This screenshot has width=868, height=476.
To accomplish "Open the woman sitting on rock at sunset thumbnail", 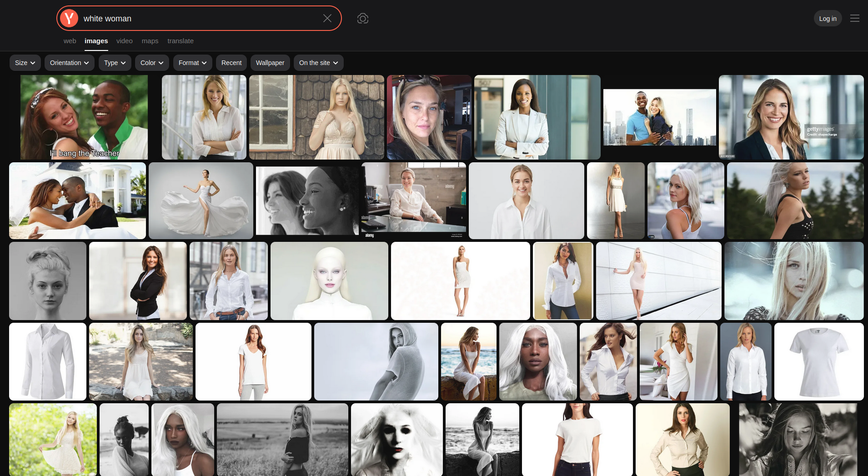I will (469, 361).
